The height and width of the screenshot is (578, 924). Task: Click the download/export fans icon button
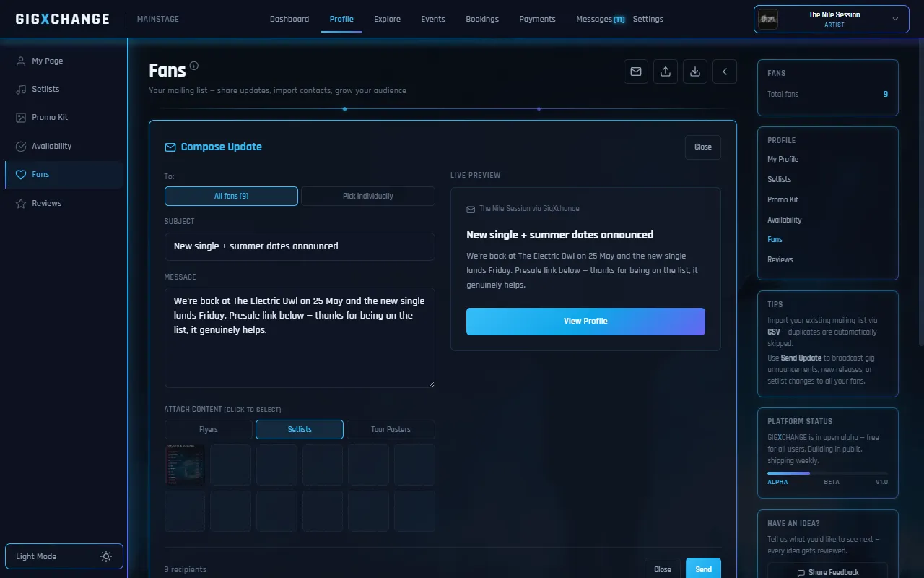[x=695, y=72]
